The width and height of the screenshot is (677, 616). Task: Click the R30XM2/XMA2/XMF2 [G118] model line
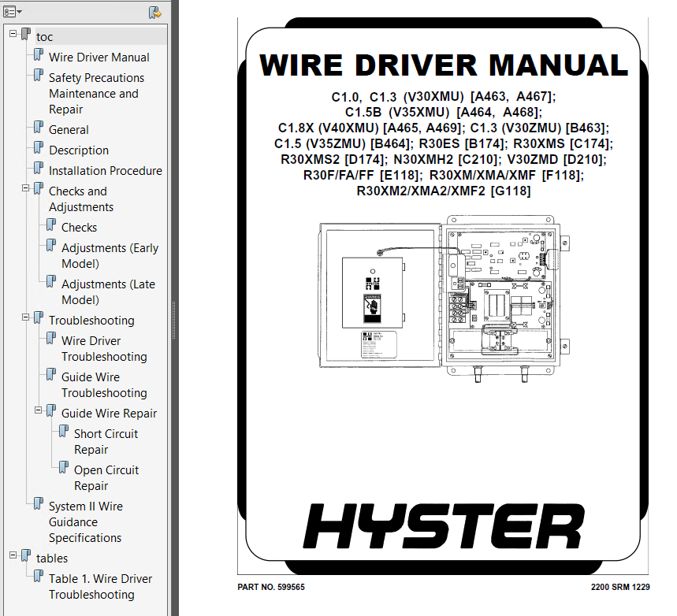tap(444, 191)
